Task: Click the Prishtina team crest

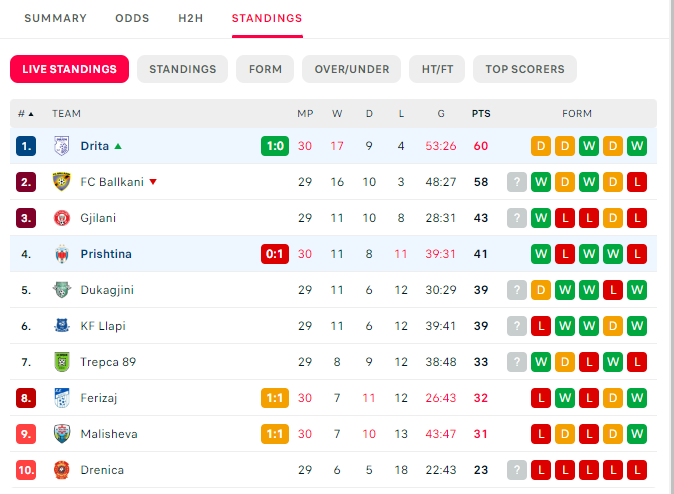Action: (62, 254)
